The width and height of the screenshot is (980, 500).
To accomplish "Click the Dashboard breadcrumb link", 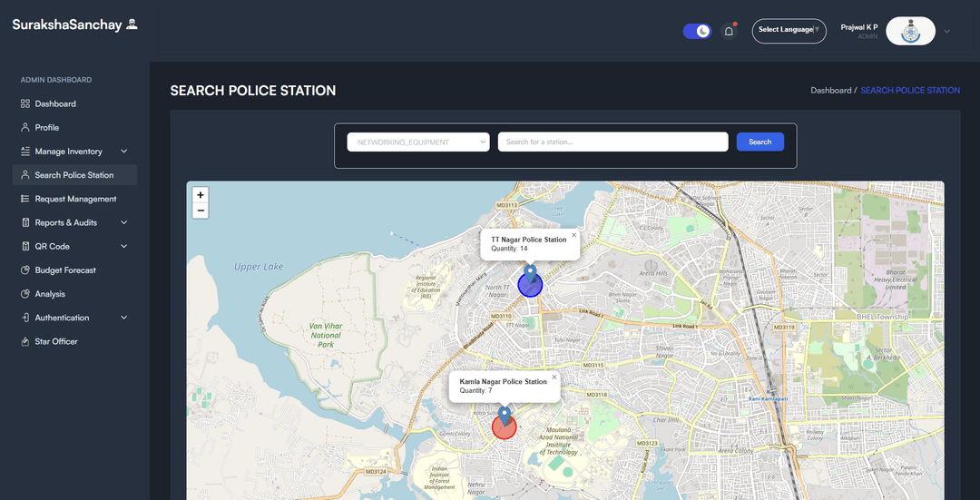I will (x=830, y=91).
